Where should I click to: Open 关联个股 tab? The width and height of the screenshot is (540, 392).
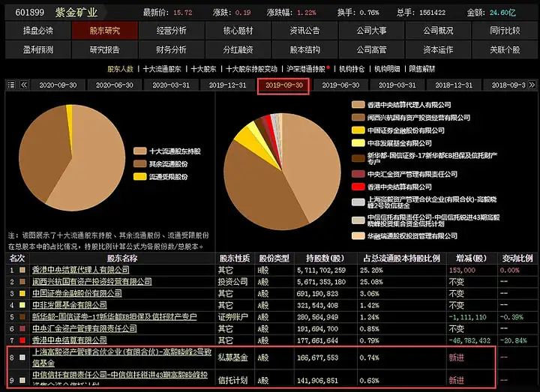coord(505,50)
